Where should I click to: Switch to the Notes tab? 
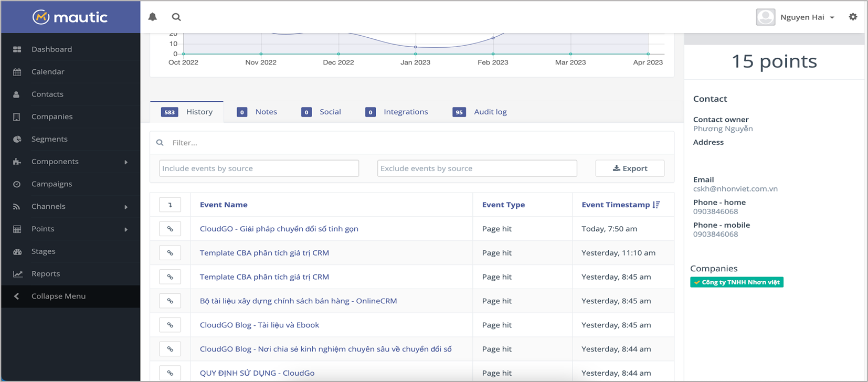coord(257,112)
